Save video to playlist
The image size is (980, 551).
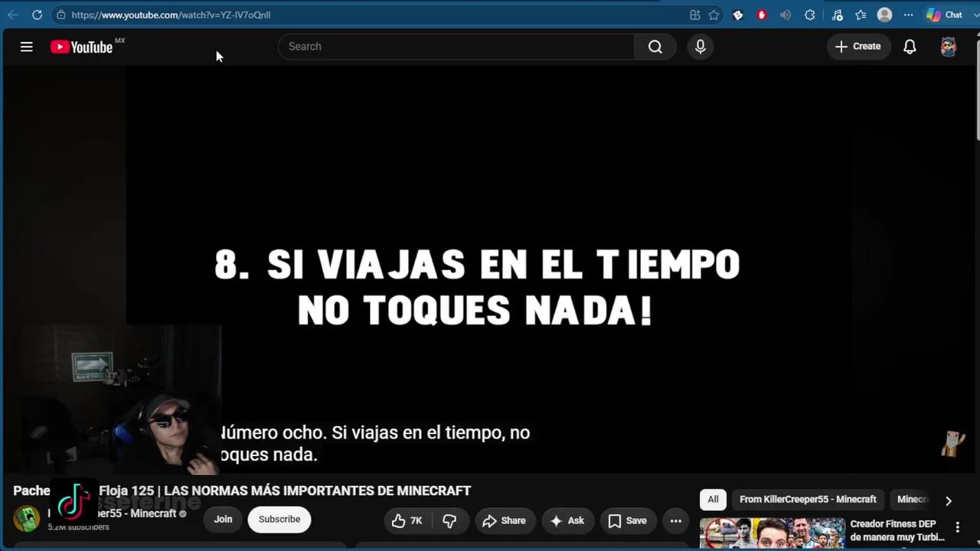point(628,520)
